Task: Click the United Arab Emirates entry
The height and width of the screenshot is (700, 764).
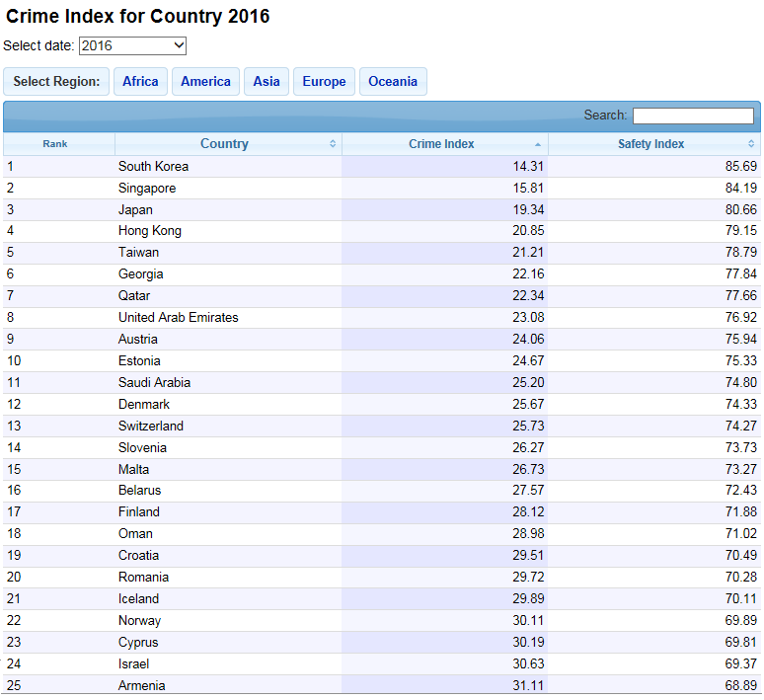Action: tap(178, 317)
